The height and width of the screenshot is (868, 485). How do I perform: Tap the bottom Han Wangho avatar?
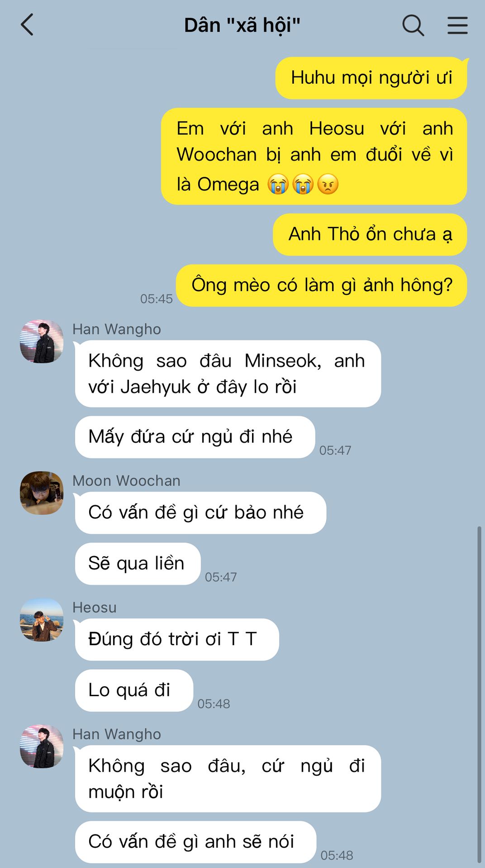42,746
